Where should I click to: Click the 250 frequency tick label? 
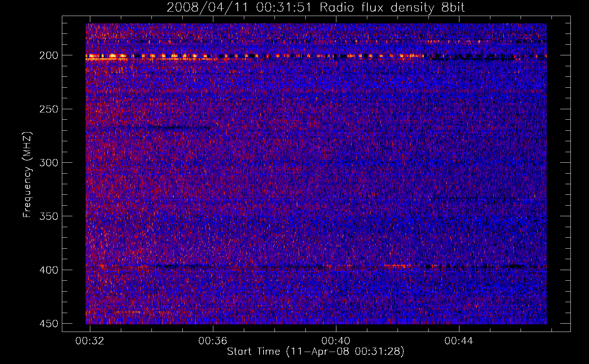click(49, 109)
